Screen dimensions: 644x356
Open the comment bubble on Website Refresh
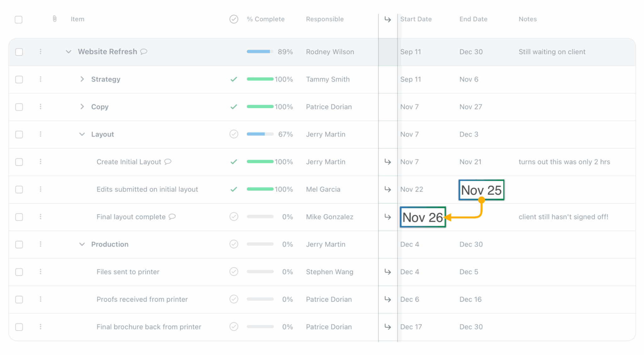tap(144, 52)
